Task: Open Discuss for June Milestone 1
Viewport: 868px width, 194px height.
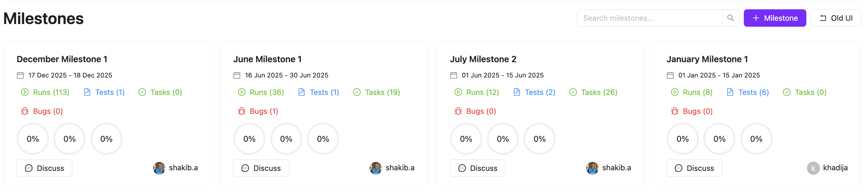Action: click(261, 168)
